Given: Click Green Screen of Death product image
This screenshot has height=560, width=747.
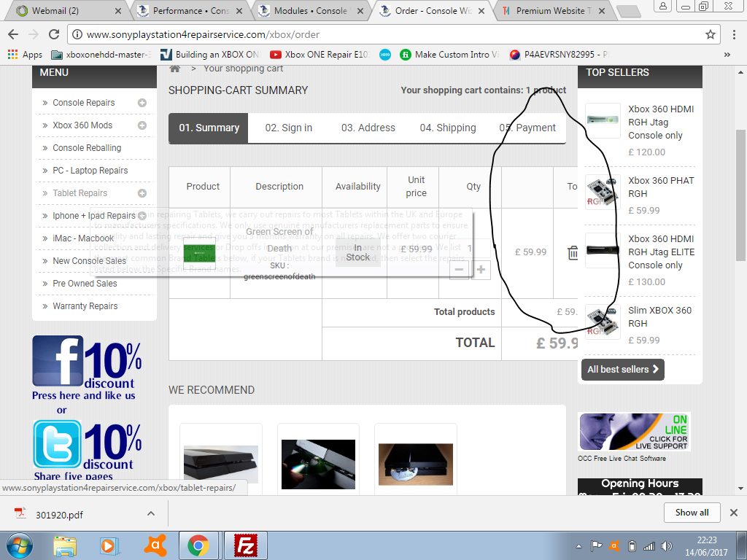Looking at the screenshot, I should point(199,253).
